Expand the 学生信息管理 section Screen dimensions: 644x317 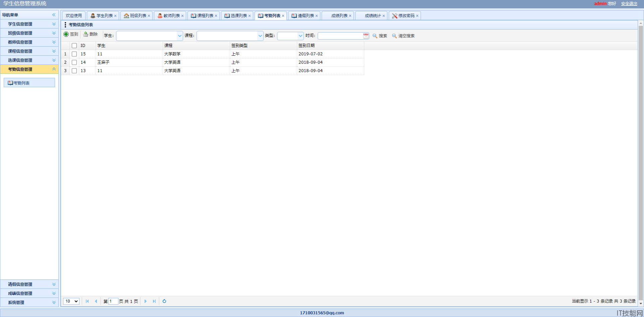pyautogui.click(x=29, y=24)
